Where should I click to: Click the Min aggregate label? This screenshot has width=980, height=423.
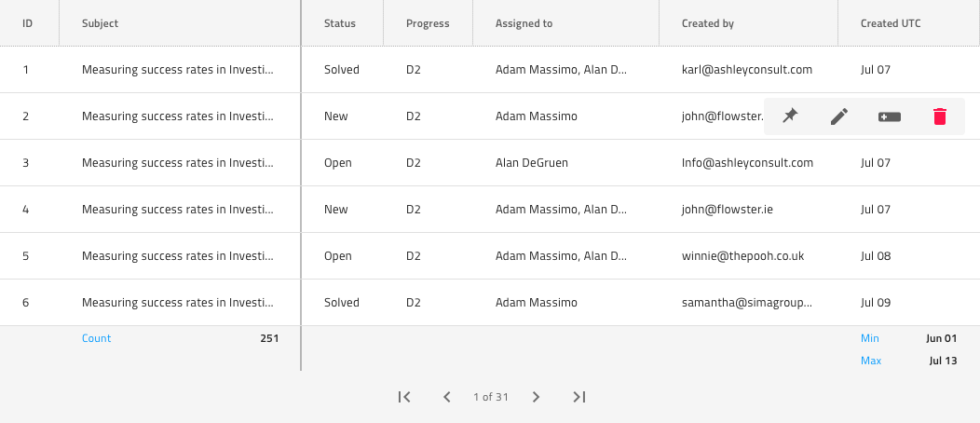tap(870, 338)
